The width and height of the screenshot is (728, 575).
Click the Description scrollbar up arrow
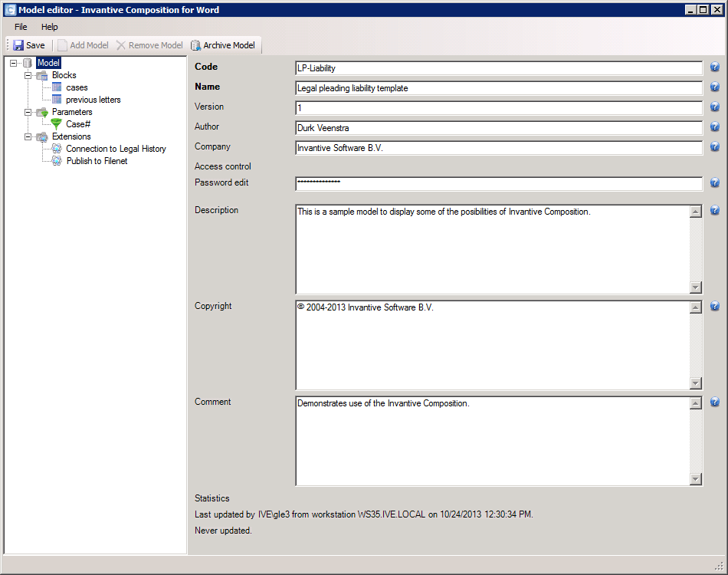click(x=696, y=212)
